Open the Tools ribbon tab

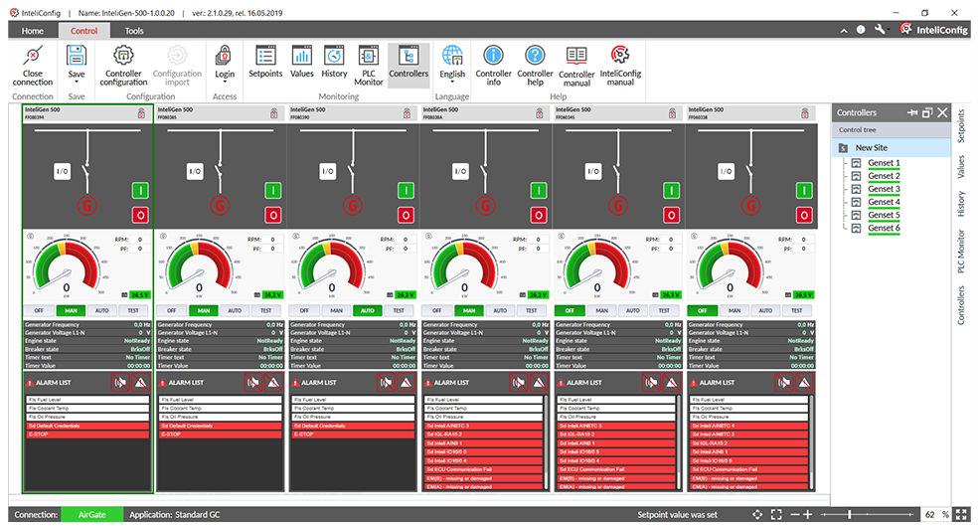tap(134, 31)
